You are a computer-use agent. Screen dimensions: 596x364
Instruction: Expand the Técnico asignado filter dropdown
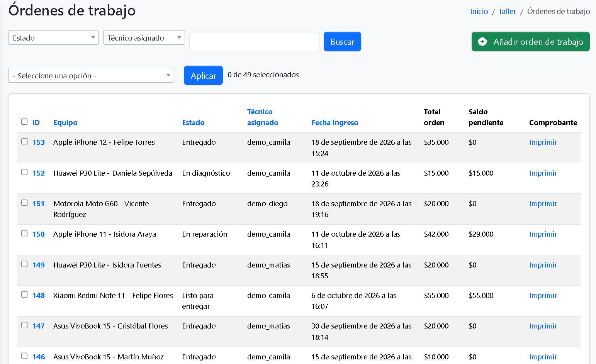(144, 37)
